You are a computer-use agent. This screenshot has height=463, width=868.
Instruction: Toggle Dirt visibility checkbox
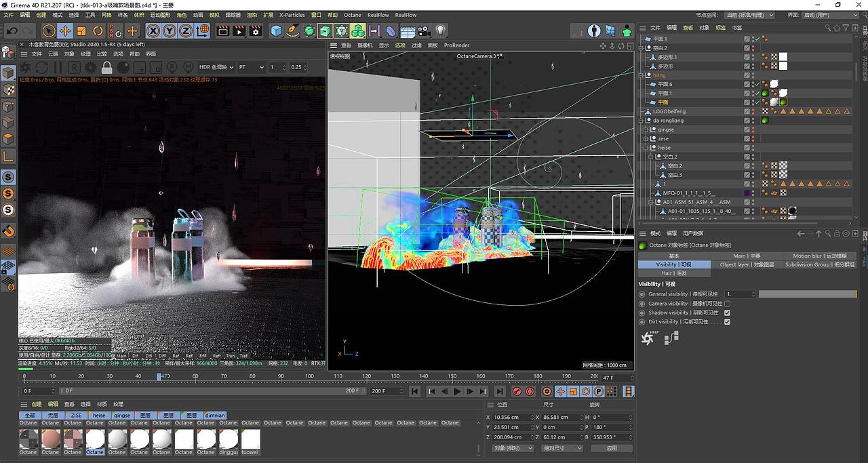(x=728, y=322)
